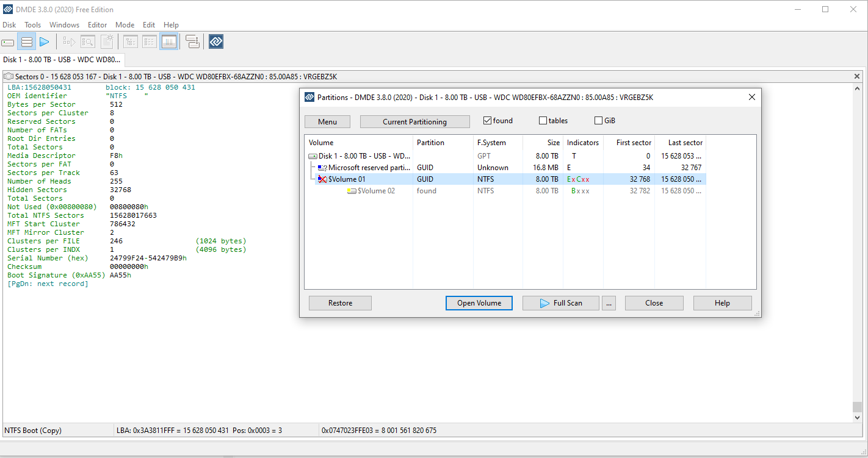
Task: Click the blue Full Scan play toolbar icon
Action: (x=45, y=42)
